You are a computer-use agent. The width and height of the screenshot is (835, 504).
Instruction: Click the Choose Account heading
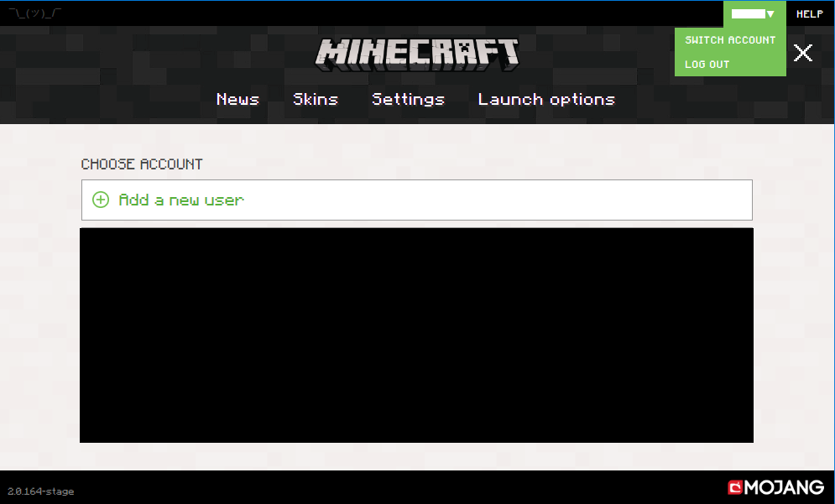point(142,164)
